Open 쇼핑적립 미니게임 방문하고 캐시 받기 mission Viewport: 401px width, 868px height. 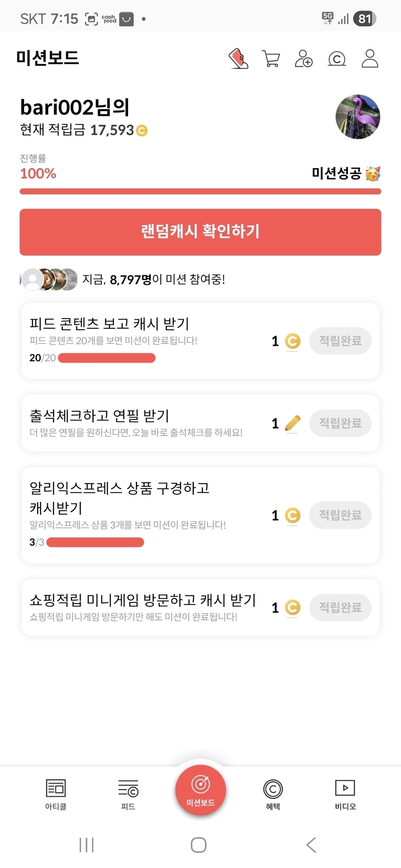pos(143,607)
